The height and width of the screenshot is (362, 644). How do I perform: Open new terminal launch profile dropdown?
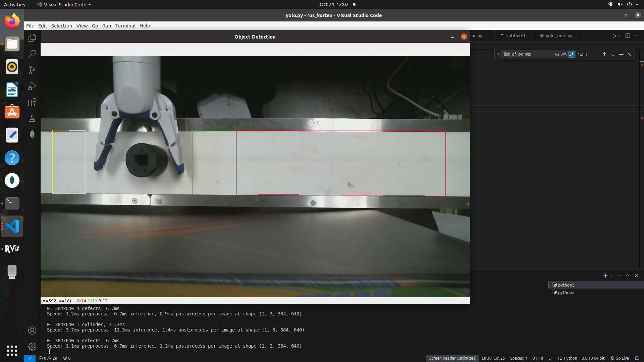[611, 276]
